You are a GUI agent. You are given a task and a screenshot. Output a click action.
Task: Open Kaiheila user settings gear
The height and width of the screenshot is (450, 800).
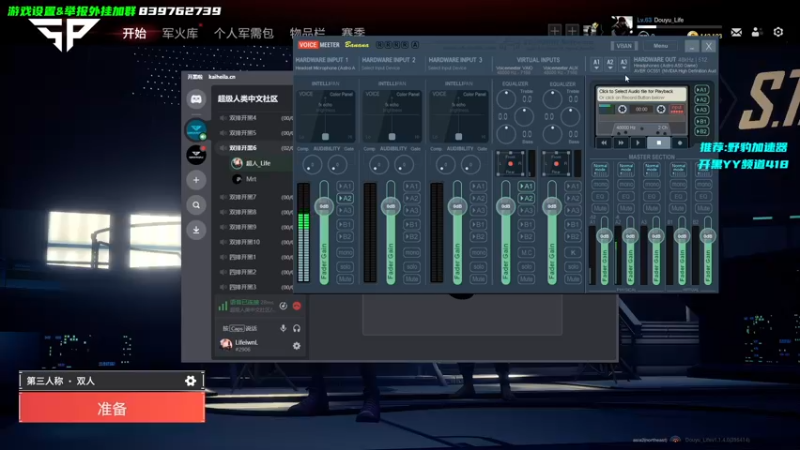click(x=296, y=346)
